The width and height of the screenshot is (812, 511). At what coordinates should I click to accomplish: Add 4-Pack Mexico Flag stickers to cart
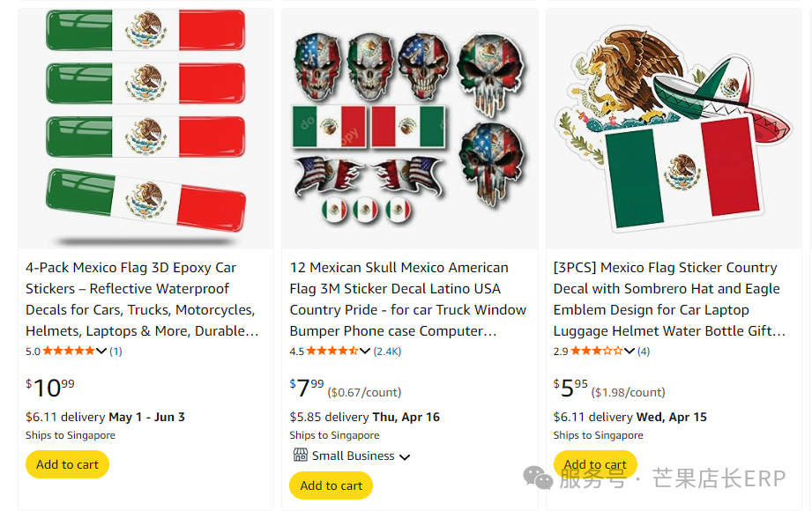67,464
